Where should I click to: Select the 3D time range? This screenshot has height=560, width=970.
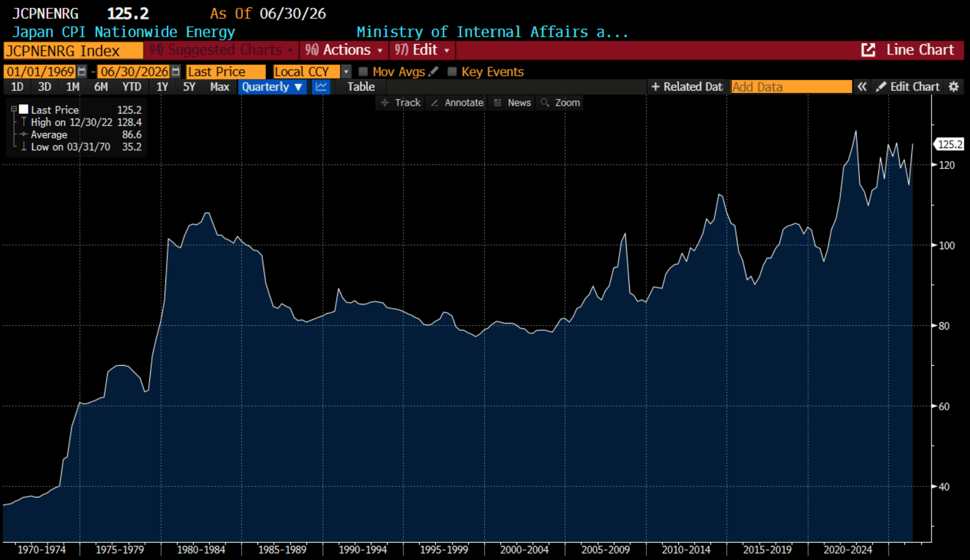pos(44,87)
